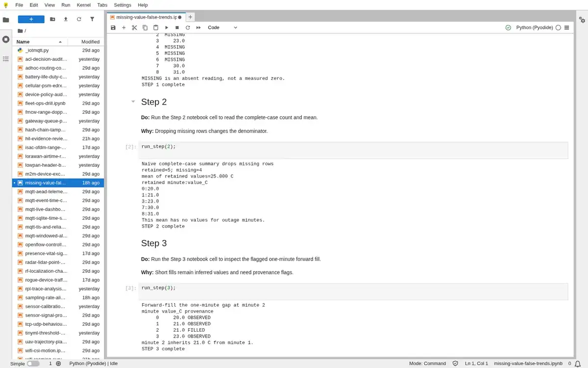Click the kernel CPU icon in status bar
Viewport: 588px width, 368px height.
pos(58,364)
